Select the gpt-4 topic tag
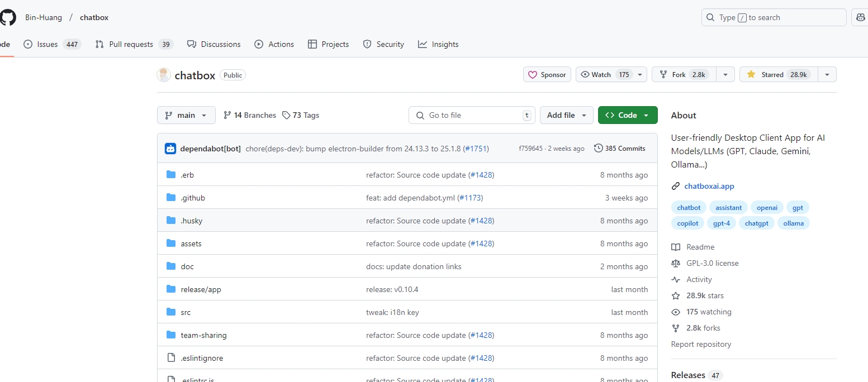Viewport: 868px width, 382px height. click(722, 223)
